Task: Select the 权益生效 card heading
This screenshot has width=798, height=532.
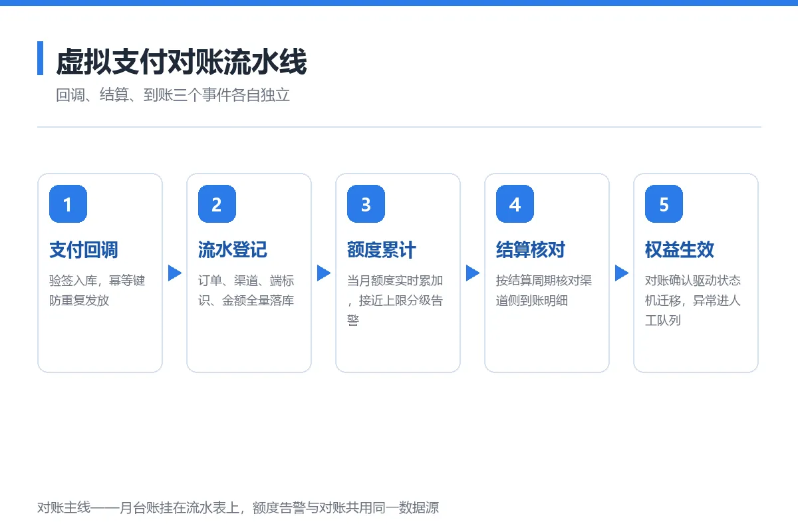Action: [x=680, y=250]
